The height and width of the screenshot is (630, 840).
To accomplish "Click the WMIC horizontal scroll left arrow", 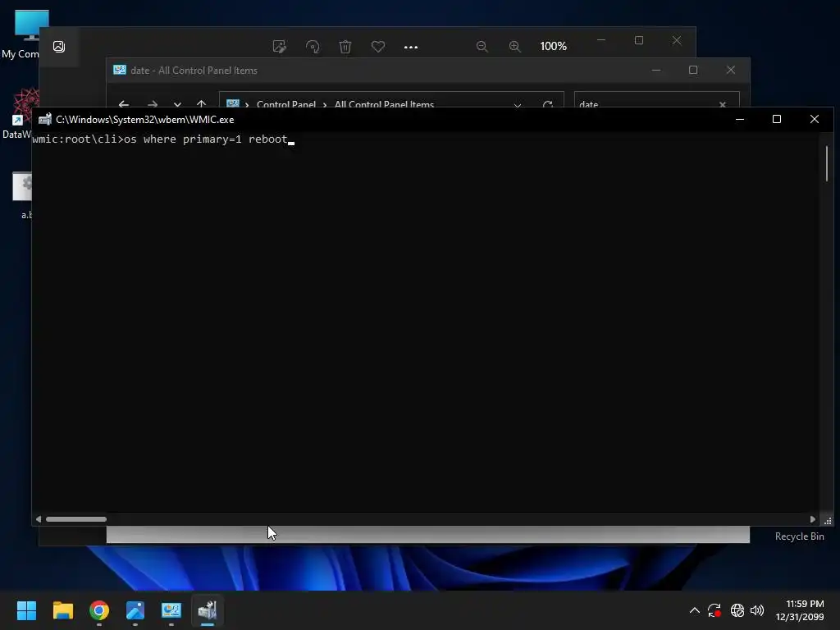I will pos(38,519).
